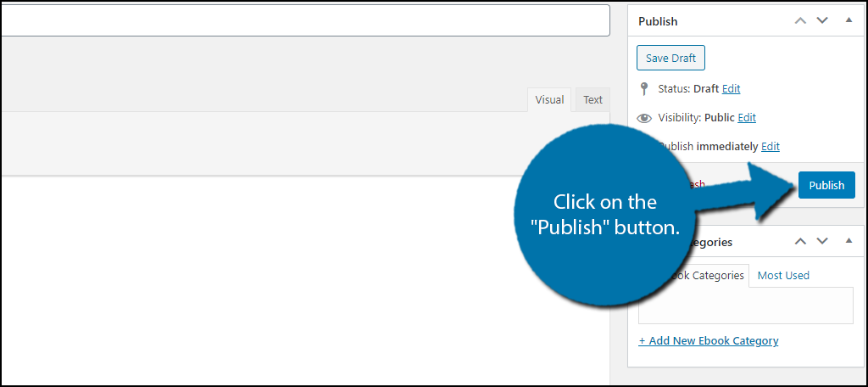The image size is (868, 387).
Task: Move the Publish panel up
Action: [800, 20]
